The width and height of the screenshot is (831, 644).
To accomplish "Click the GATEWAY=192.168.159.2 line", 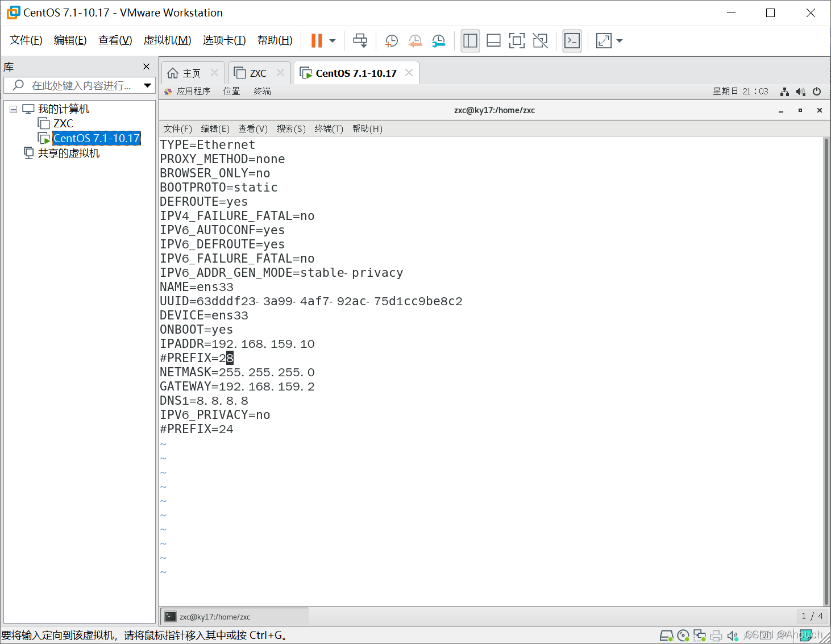I will pyautogui.click(x=237, y=387).
